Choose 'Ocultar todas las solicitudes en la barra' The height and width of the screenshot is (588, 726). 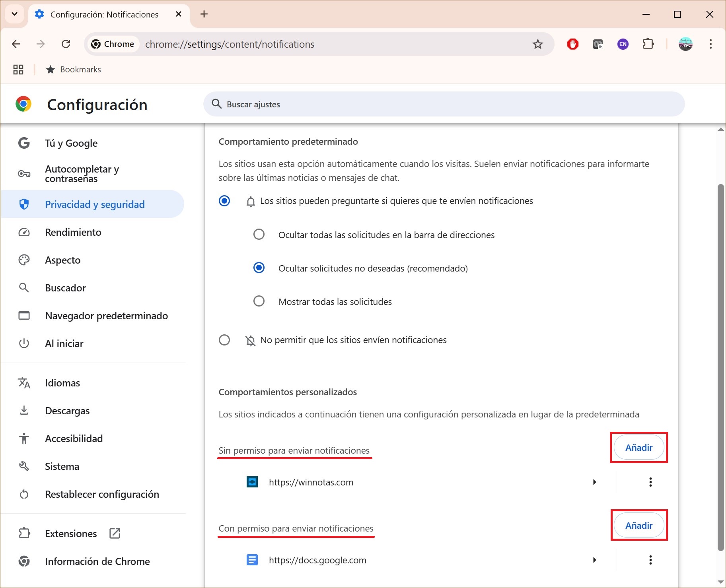click(x=259, y=235)
